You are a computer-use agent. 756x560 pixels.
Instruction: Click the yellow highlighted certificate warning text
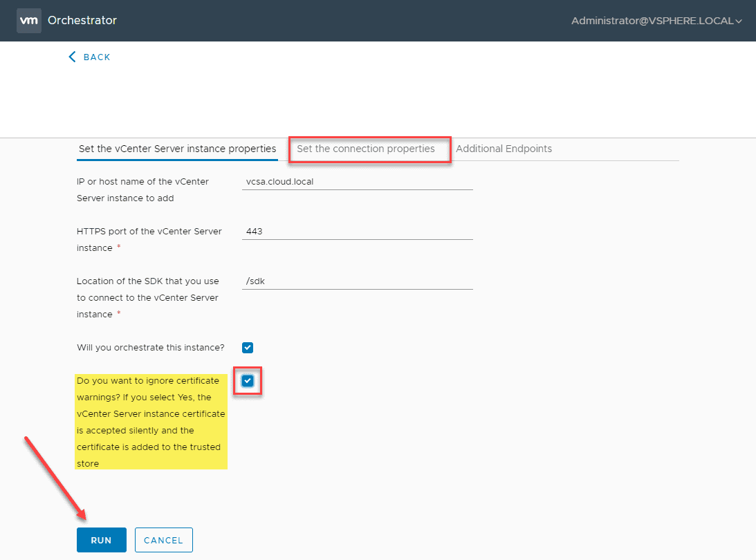151,422
